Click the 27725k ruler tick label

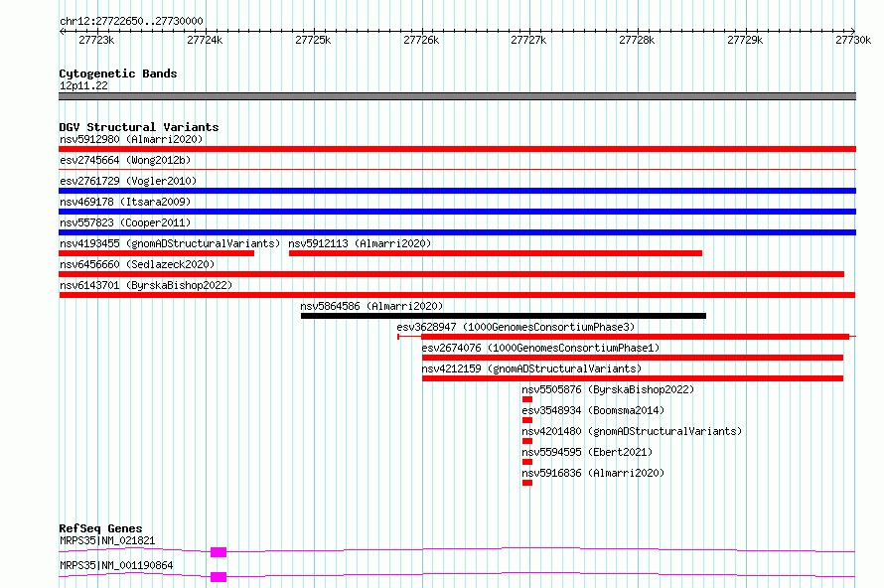point(313,40)
